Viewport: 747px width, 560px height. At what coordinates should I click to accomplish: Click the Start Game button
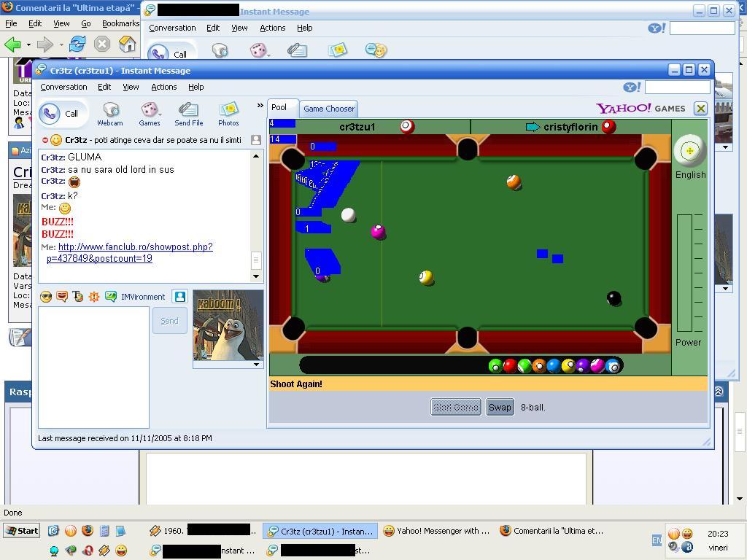point(455,407)
